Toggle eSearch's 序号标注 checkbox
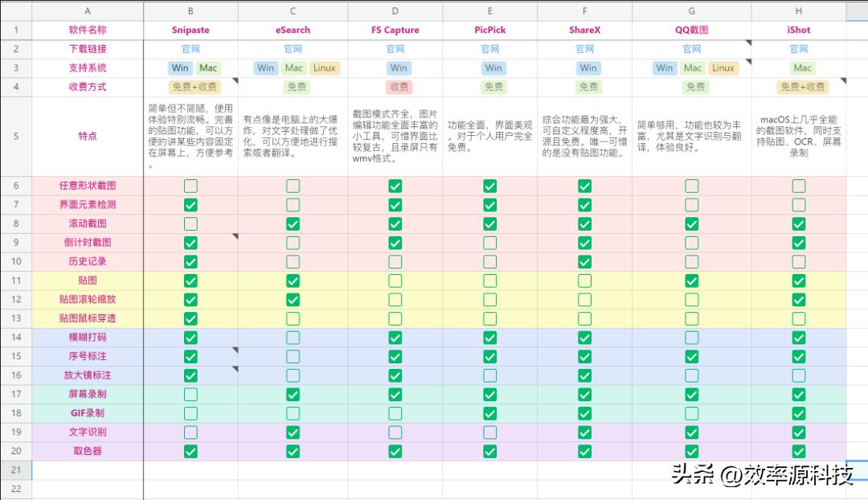Viewport: 868px width, 500px height. 293,355
